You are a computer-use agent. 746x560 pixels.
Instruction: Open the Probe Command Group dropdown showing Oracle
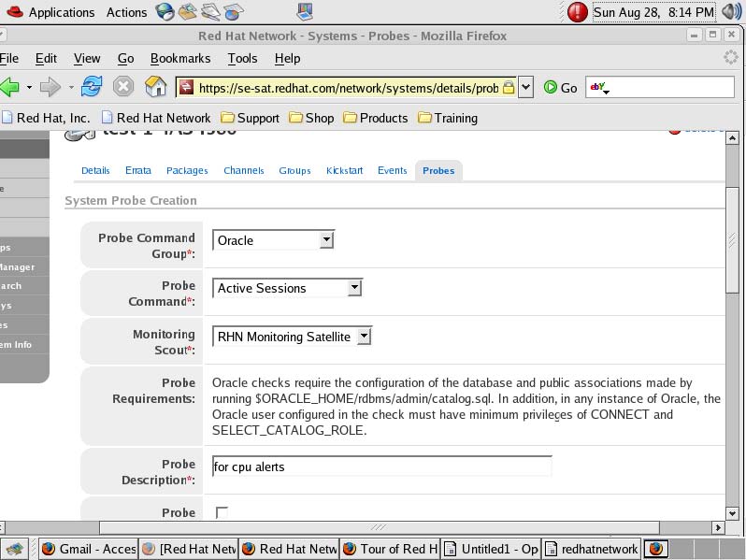click(x=274, y=239)
